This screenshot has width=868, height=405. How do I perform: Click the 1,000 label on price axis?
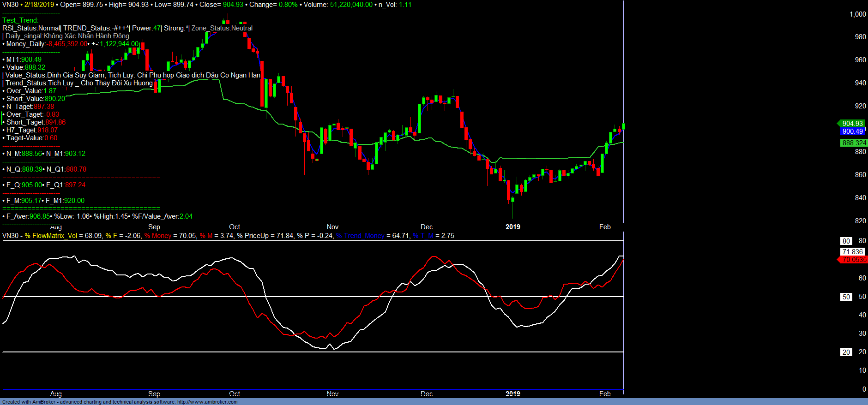click(857, 14)
